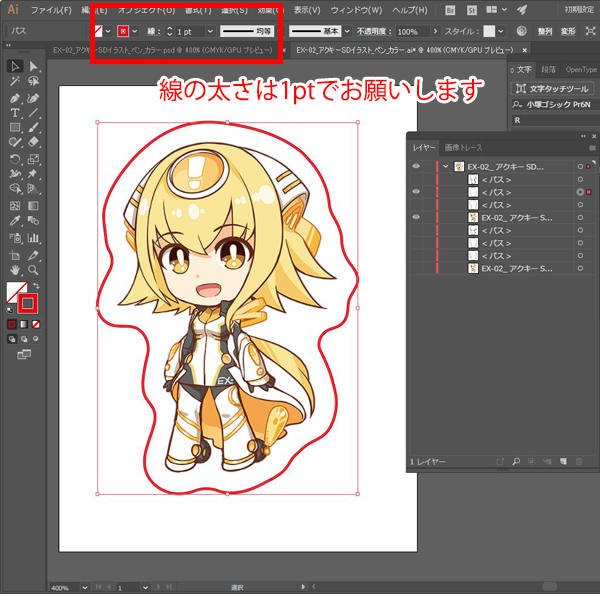This screenshot has width=600, height=594.
Task: Activate the Perspective Grid tool
Action: [x=33, y=188]
